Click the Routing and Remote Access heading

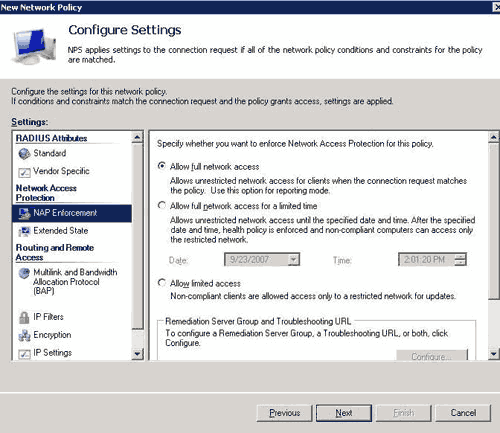(55, 252)
